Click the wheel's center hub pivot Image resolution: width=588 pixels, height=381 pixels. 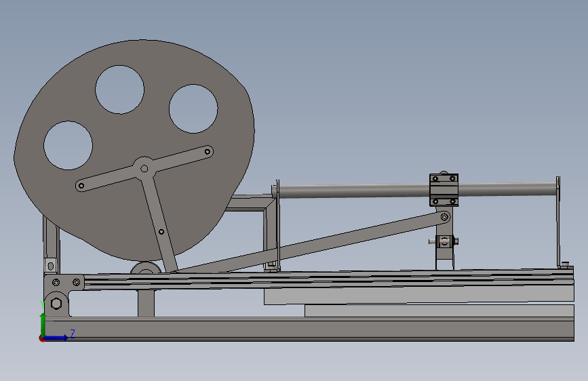(144, 169)
